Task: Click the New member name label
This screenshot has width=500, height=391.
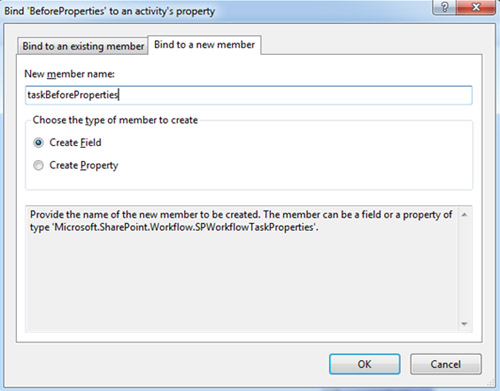Action: click(x=69, y=74)
